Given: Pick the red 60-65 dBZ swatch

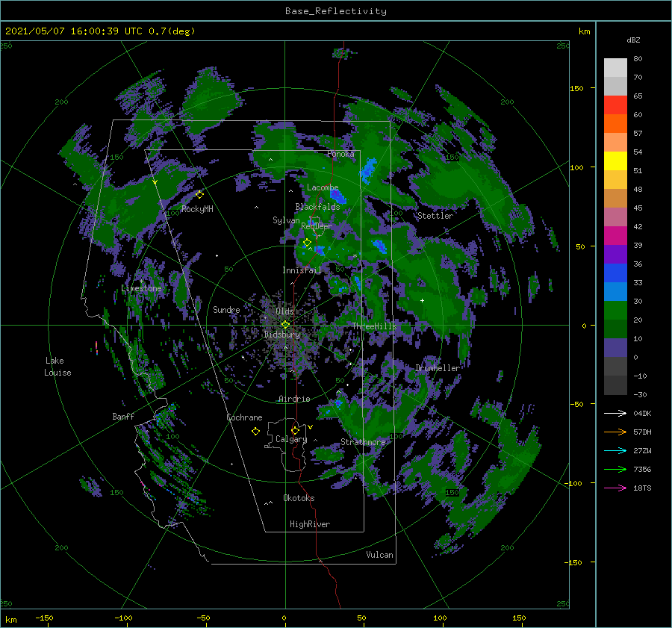Looking at the screenshot, I should click(x=615, y=105).
